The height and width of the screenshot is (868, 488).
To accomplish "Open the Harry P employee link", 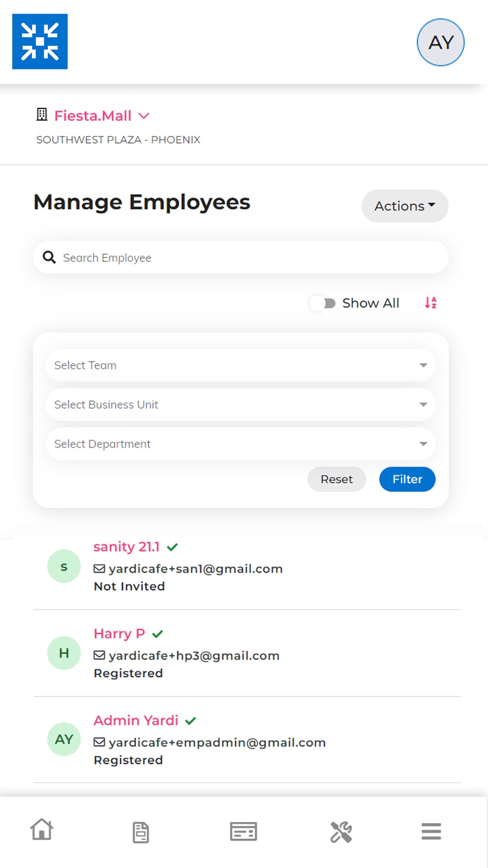I will coord(120,634).
